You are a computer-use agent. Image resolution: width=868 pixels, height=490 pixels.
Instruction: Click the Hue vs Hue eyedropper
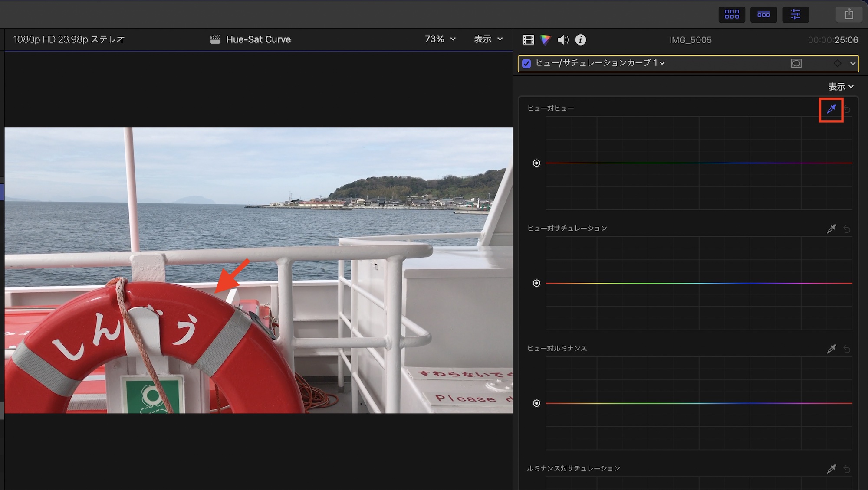[831, 109]
